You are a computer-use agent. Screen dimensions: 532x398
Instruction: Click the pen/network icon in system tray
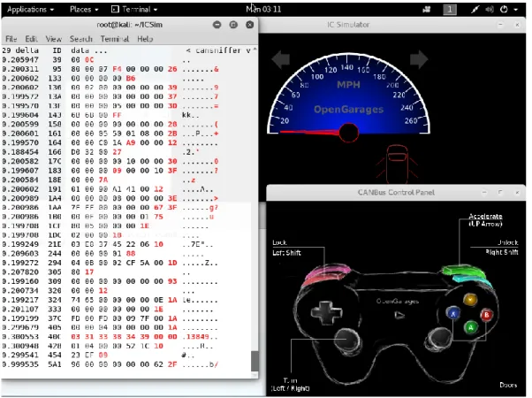(x=475, y=10)
